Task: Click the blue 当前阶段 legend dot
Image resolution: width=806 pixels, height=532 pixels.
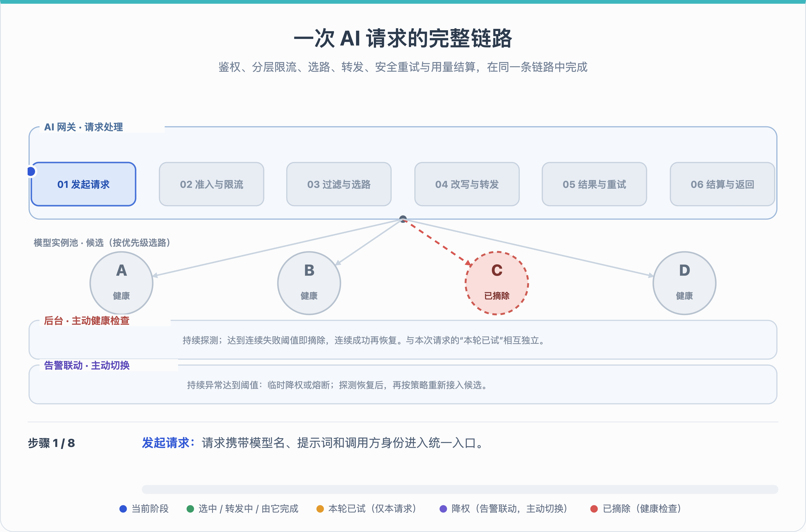Action: 123,508
